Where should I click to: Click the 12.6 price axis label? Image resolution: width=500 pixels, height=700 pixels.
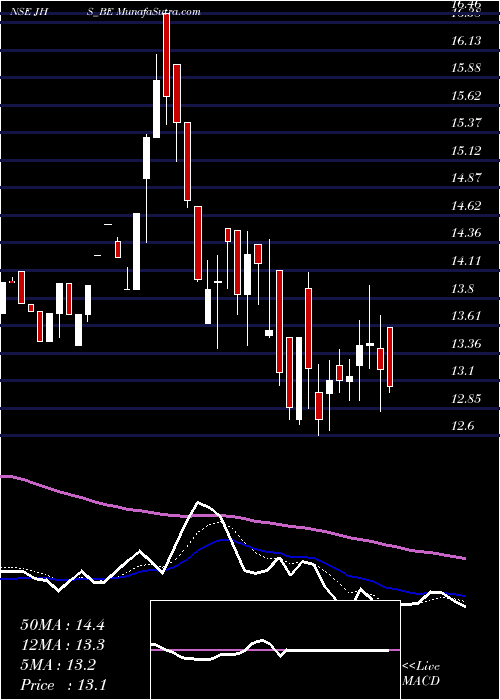[462, 426]
